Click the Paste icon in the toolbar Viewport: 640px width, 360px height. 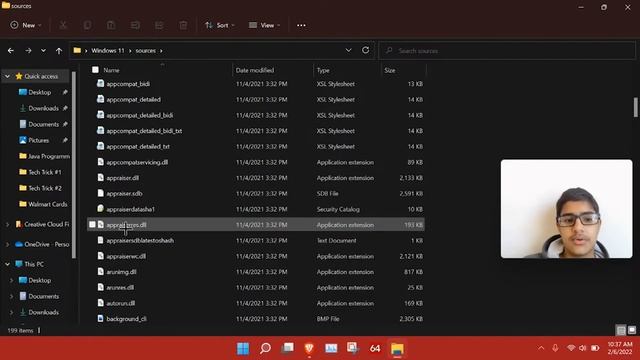[111, 25]
